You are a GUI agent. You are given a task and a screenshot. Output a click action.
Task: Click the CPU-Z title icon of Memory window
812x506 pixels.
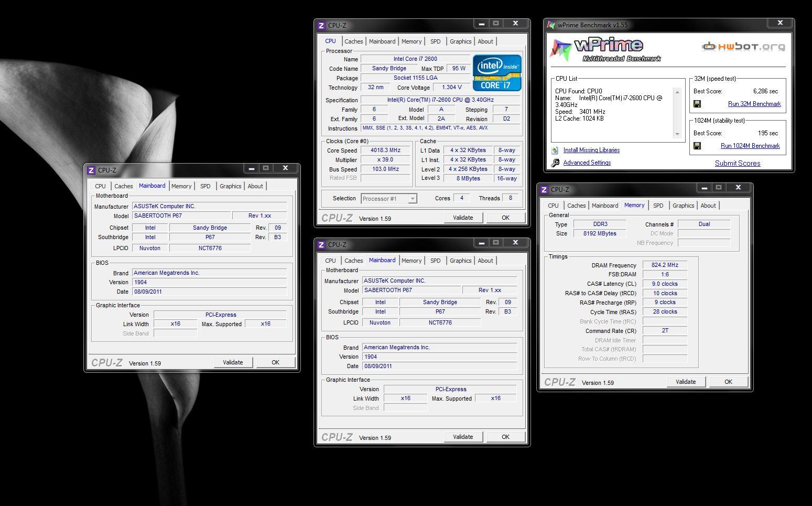point(544,189)
